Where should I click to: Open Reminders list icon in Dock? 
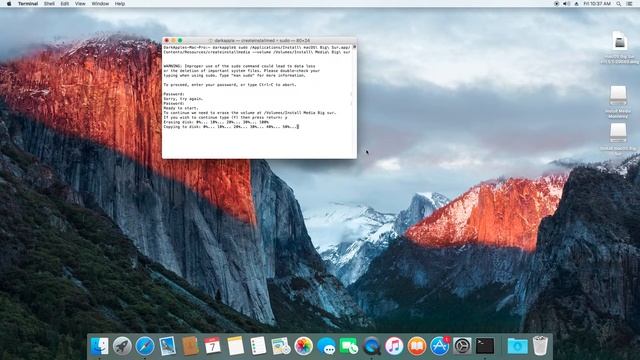258,346
